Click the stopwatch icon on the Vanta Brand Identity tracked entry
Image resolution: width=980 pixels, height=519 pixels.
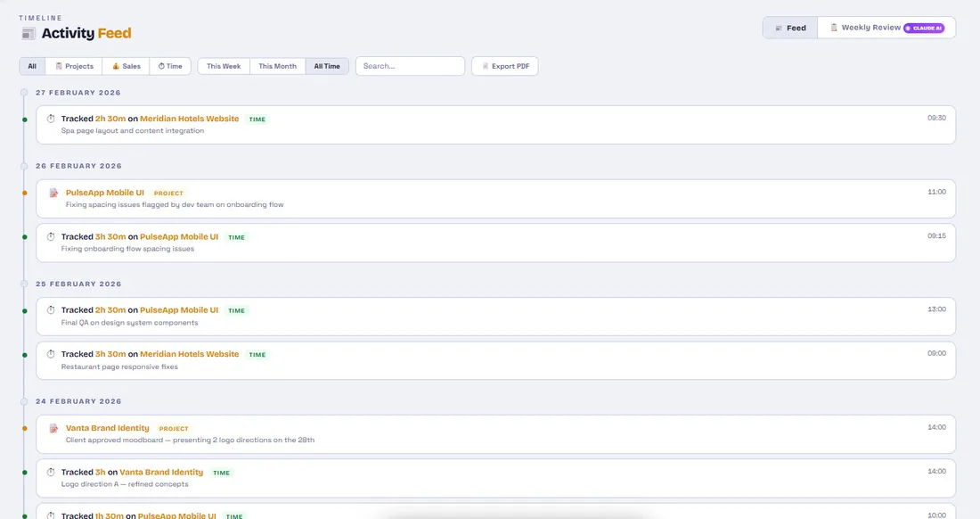51,471
